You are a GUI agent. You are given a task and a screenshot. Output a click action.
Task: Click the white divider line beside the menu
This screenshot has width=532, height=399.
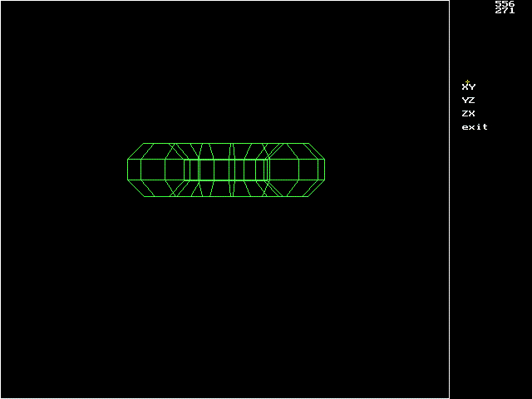(450, 199)
